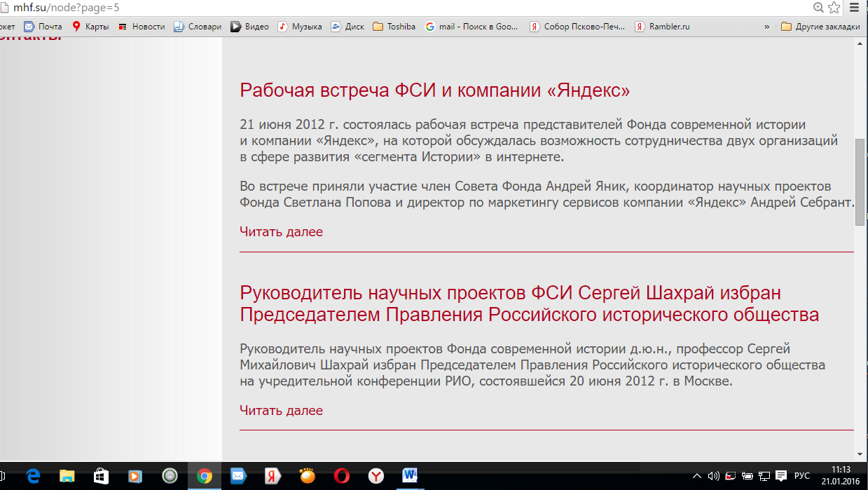Click the zoom magnifier icon in the address bar
868x490 pixels.
pos(818,8)
